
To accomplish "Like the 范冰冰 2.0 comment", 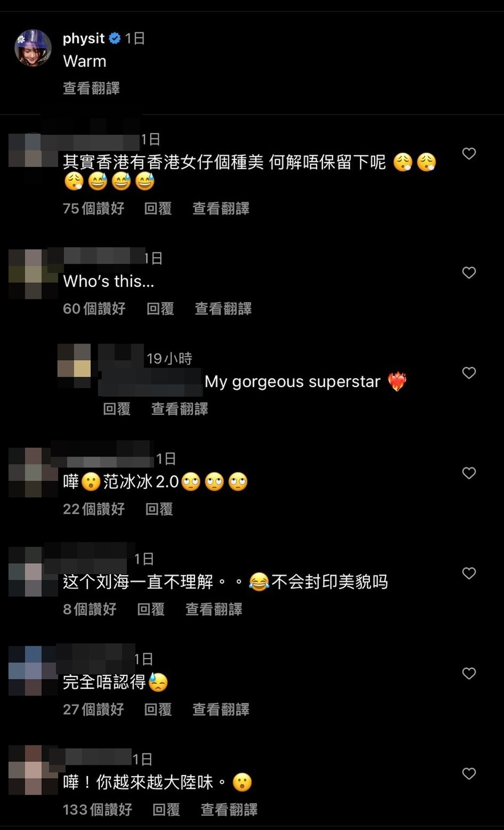I will click(469, 473).
